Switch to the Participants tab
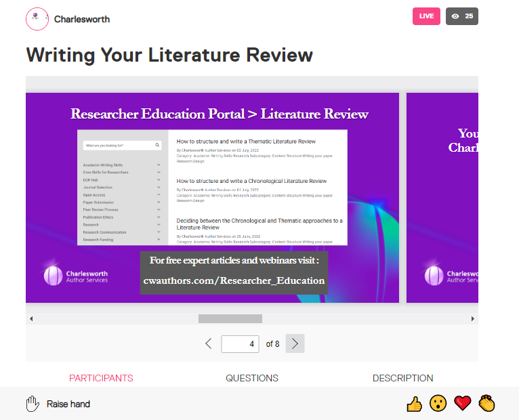The height and width of the screenshot is (420, 519). coord(101,378)
